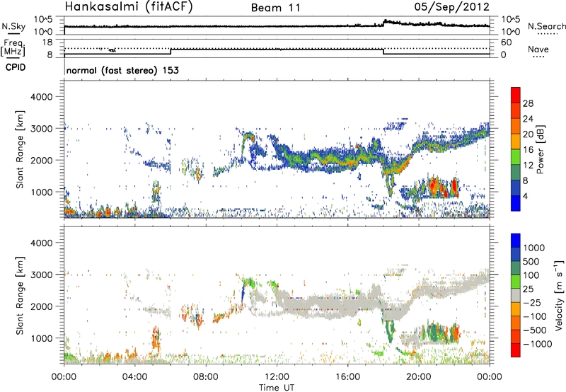Click "Slant Range [km]" label beside velocity panel
This screenshot has height=392, width=566.
[20, 296]
